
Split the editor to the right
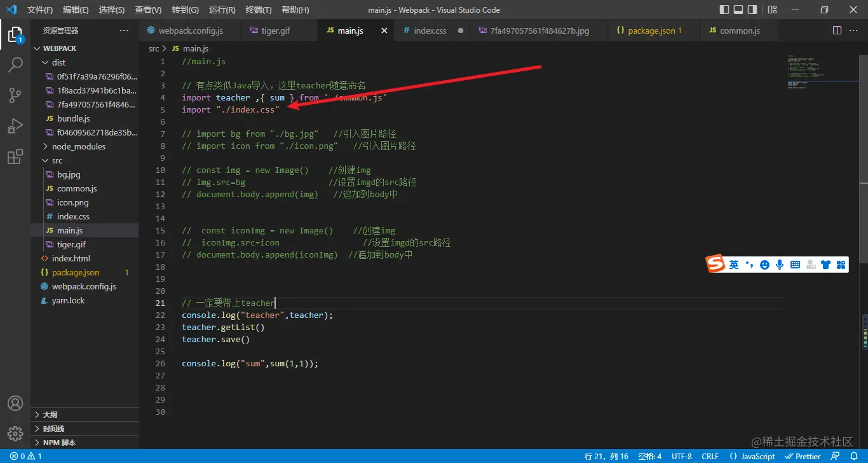[x=837, y=31]
